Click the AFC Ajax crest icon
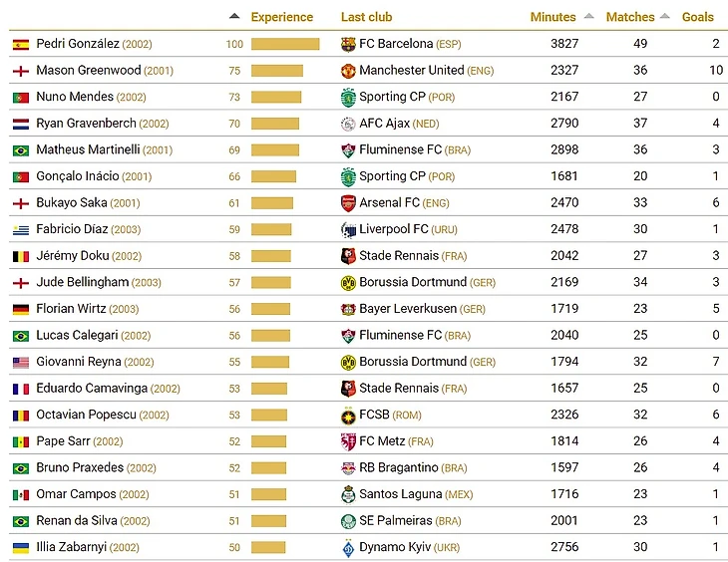Viewport: 728px width, 562px height. coord(348,124)
